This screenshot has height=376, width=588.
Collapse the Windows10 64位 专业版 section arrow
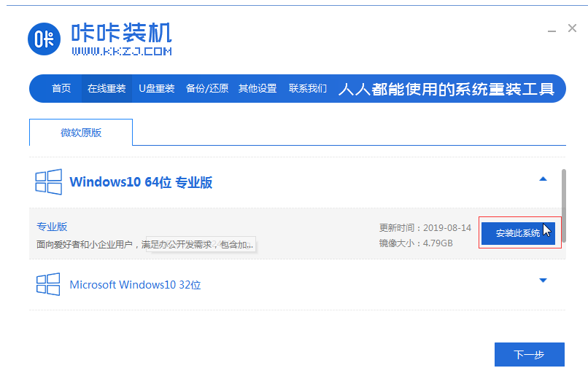(543, 179)
